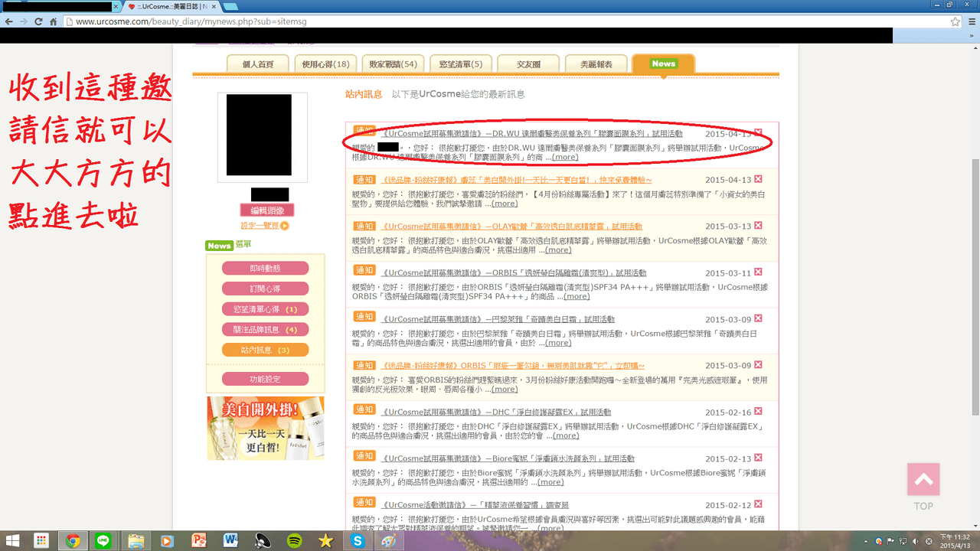
Task: Open the yellow star app in taskbar
Action: click(326, 540)
